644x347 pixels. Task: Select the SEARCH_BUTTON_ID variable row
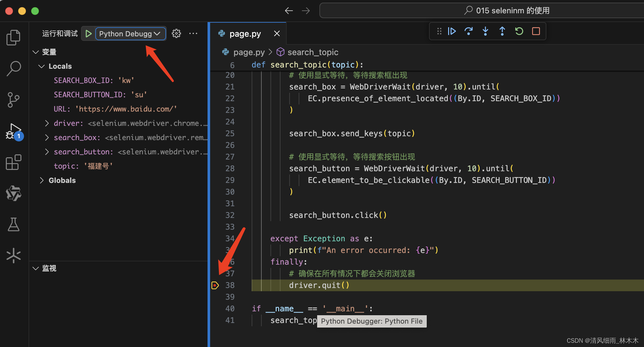coord(118,95)
